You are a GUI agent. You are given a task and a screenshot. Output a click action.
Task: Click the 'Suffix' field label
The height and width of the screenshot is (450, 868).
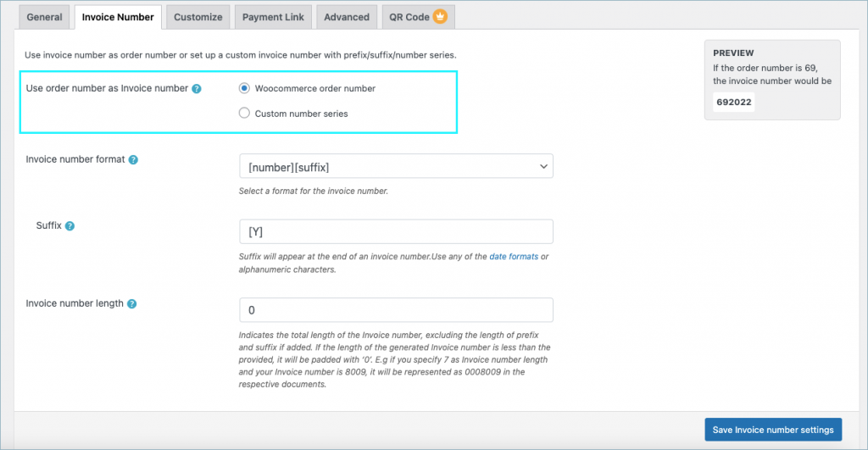tap(48, 225)
